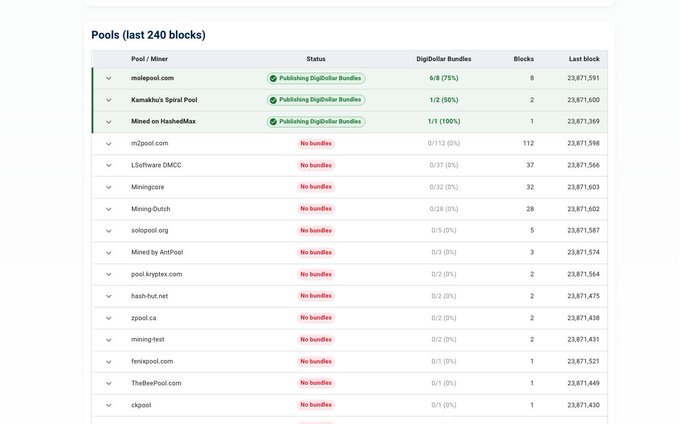Expand the solopool.org row chevron
Image resolution: width=680 pixels, height=424 pixels.
point(108,231)
